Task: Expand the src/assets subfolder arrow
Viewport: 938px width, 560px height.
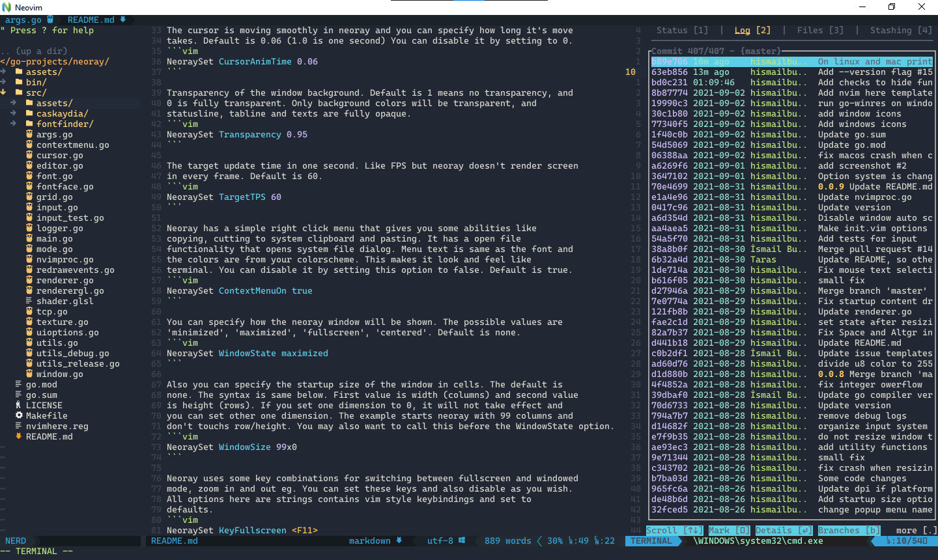Action: click(14, 103)
